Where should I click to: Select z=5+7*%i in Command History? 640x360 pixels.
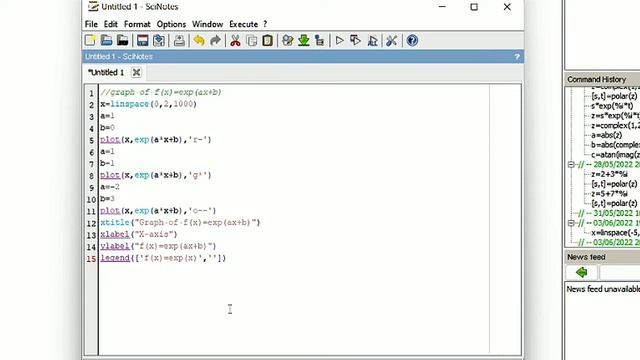[609, 193]
